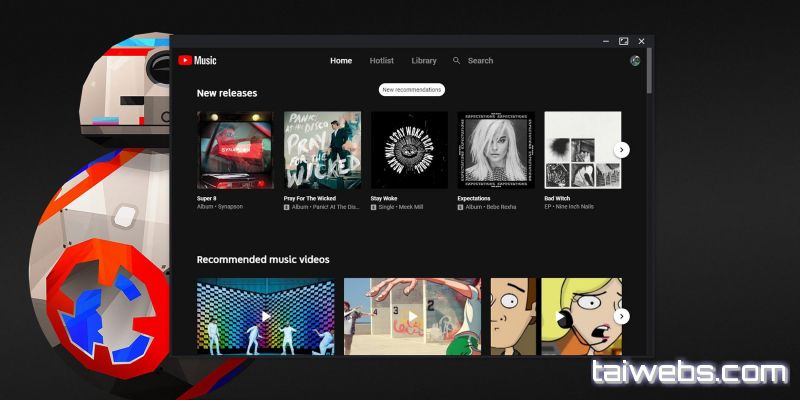The height and width of the screenshot is (400, 800).
Task: Switch to the Home tab
Action: (341, 60)
